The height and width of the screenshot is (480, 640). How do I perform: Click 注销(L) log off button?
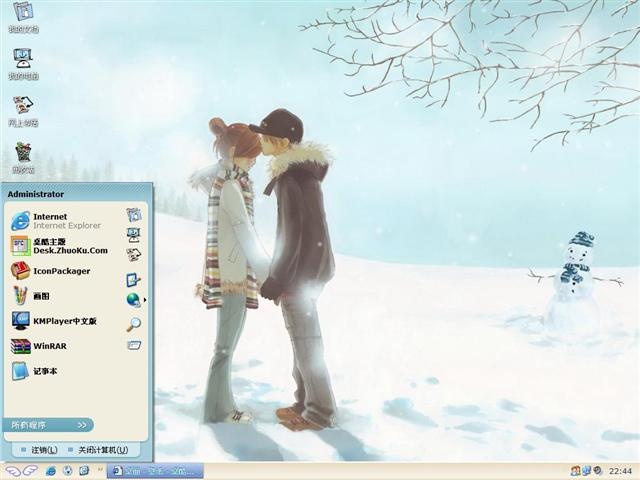(39, 450)
